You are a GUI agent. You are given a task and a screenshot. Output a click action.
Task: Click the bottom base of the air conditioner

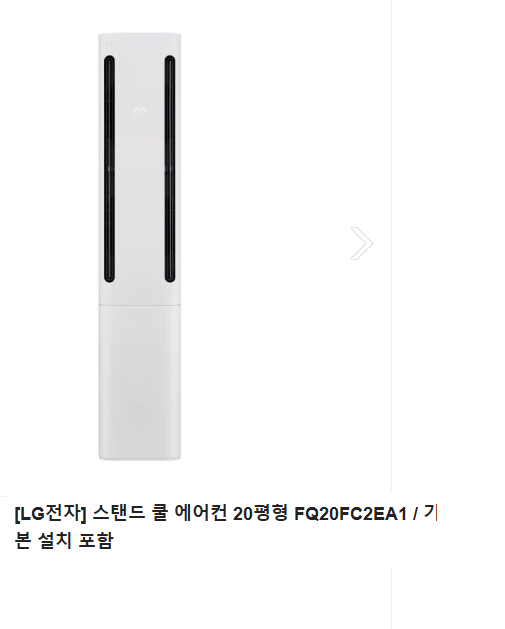coord(140,455)
